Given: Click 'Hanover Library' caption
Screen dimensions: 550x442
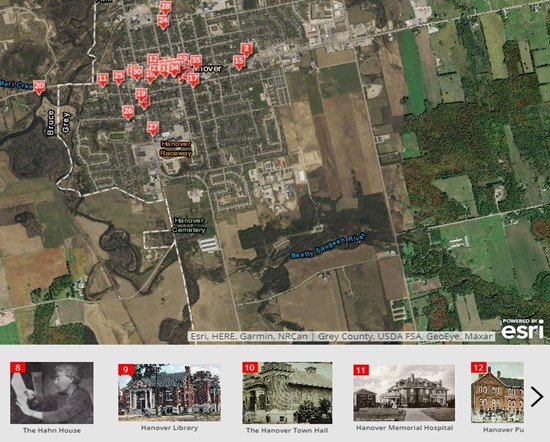Looking at the screenshot, I should (169, 428).
